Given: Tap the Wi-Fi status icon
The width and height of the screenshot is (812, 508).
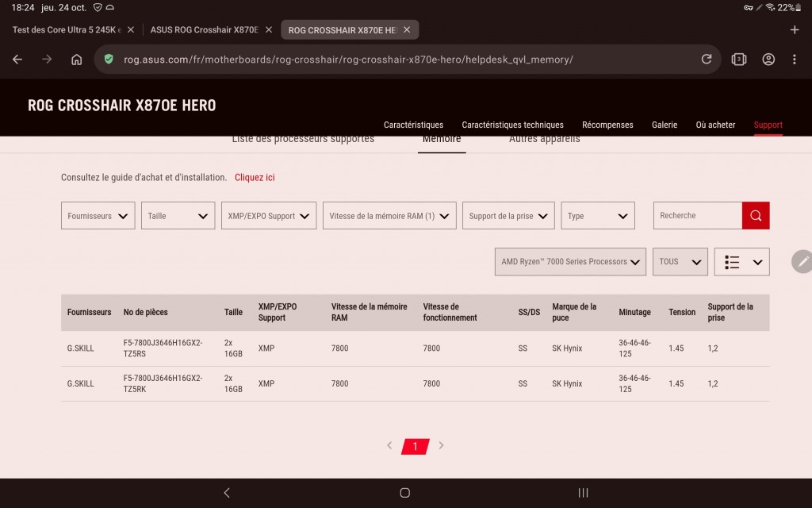Looking at the screenshot, I should click(x=770, y=7).
